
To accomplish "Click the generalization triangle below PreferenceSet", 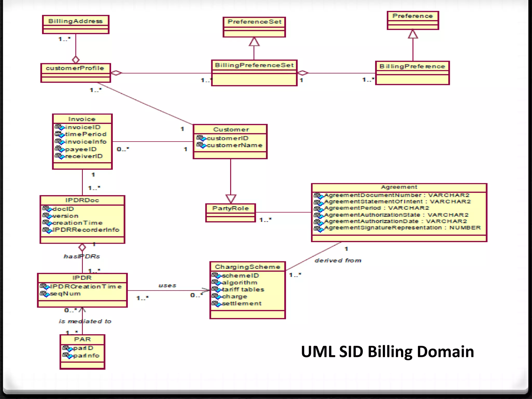I will point(254,42).
